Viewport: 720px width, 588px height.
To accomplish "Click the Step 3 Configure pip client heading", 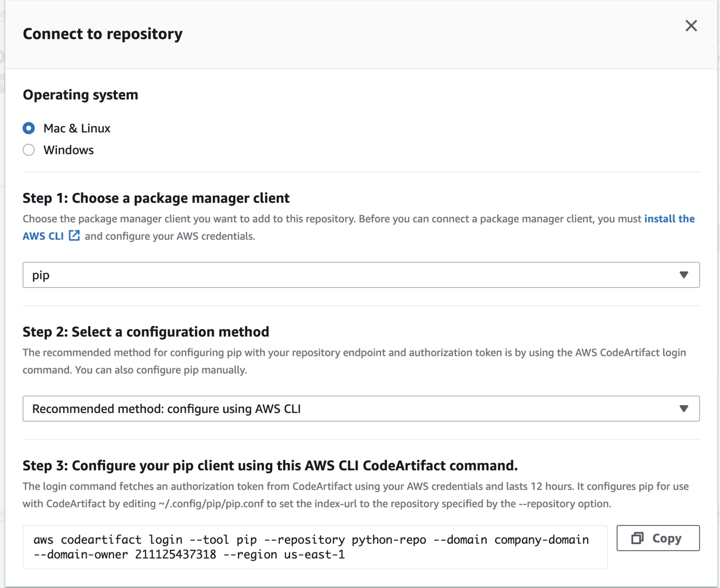I will [x=270, y=465].
